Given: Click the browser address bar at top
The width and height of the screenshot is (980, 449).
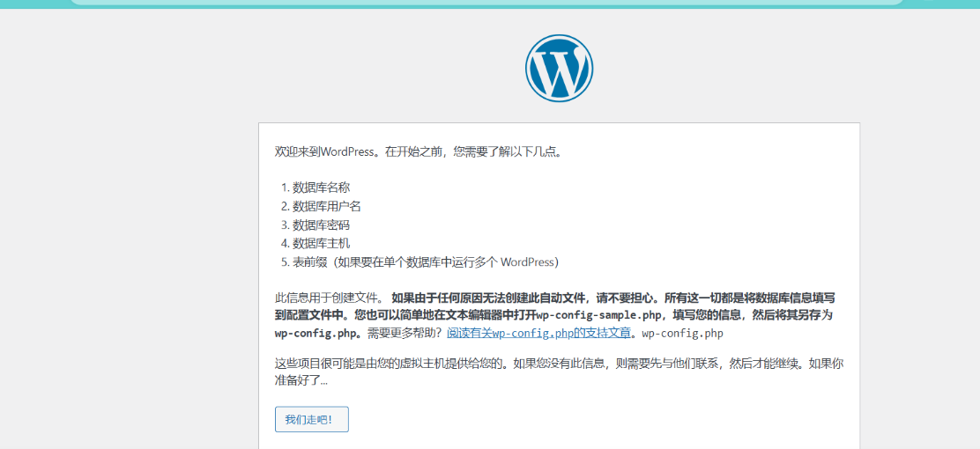Looking at the screenshot, I should [487, 2].
